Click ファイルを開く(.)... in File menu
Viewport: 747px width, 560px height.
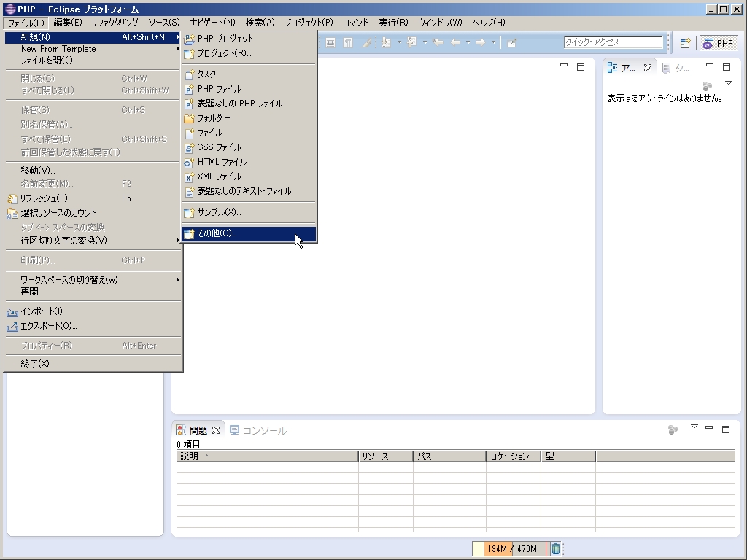(93, 61)
